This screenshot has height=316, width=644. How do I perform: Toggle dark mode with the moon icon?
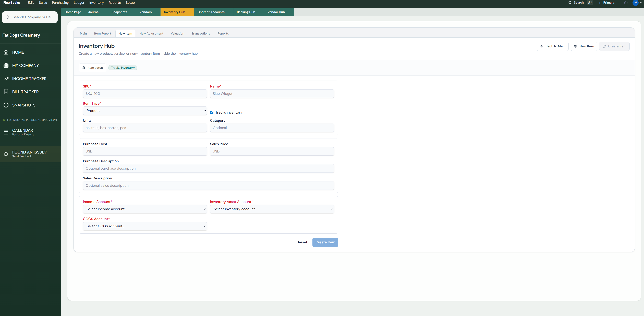[626, 3]
